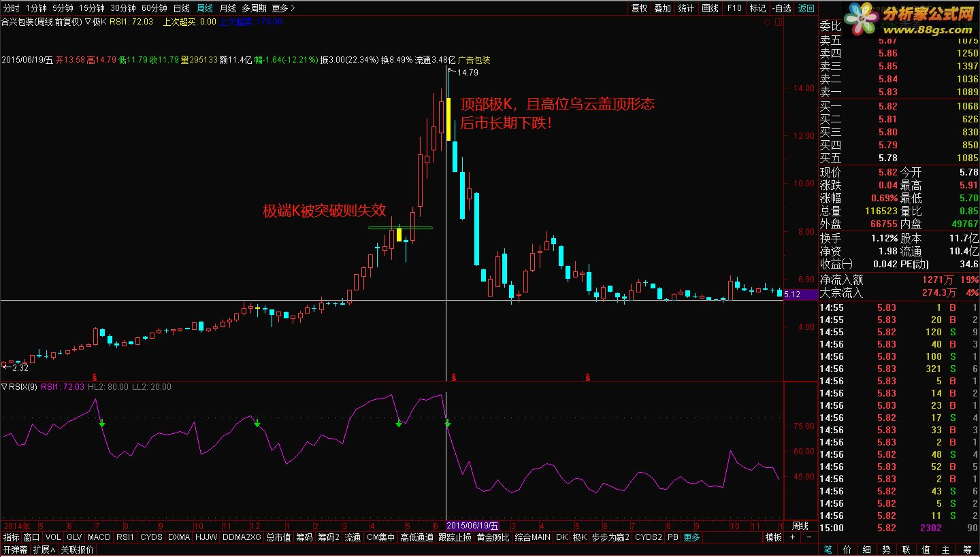
Task: Open the 模板 template menu
Action: click(774, 537)
